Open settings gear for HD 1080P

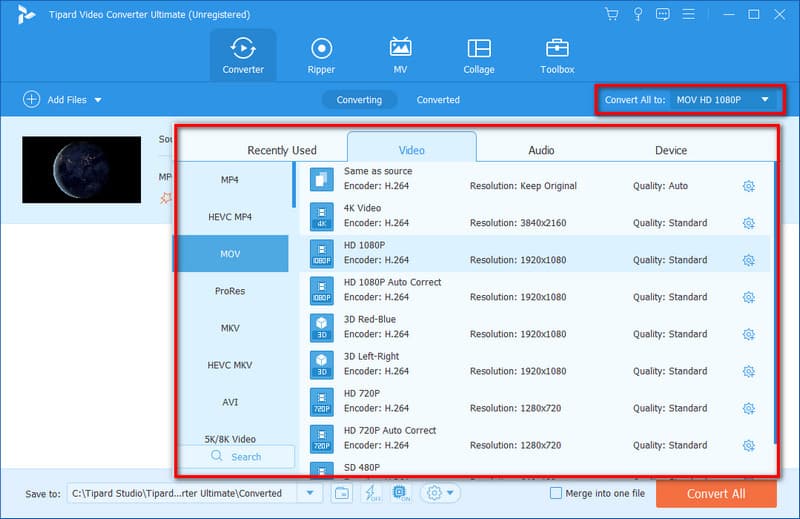point(748,260)
